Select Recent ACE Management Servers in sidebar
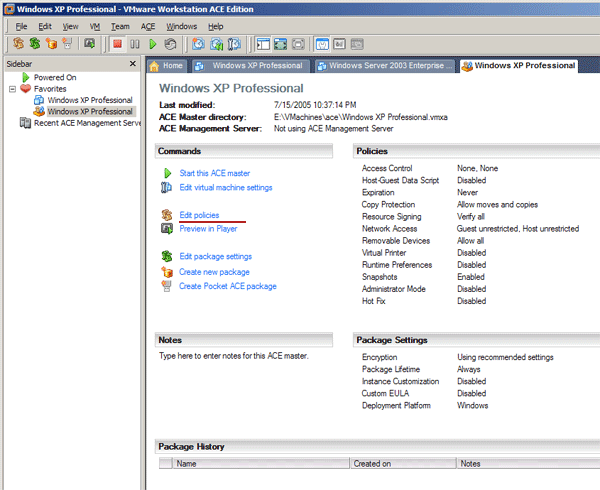Image resolution: width=600 pixels, height=490 pixels. (87, 123)
